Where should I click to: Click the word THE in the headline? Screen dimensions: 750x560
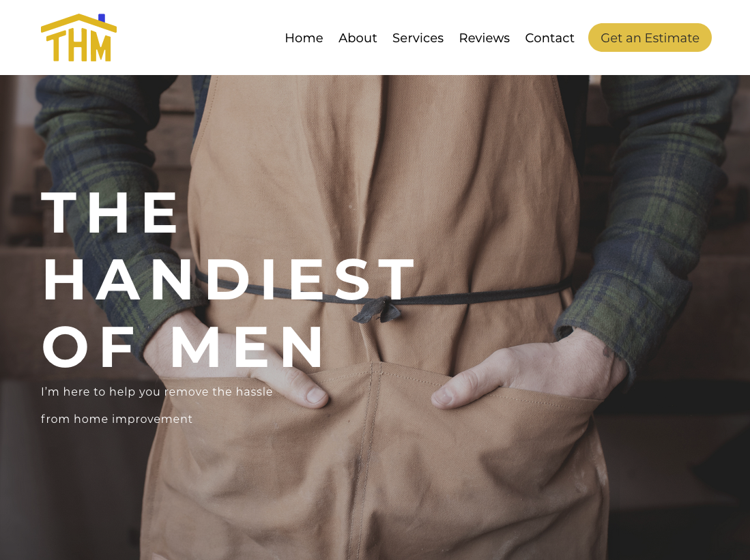pyautogui.click(x=110, y=213)
